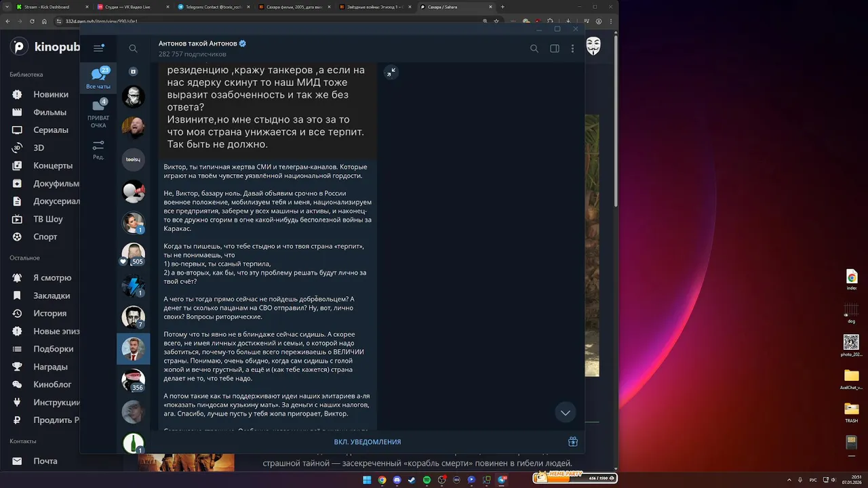Select the ПРИВАТ ОЧКА folder

pos(98,114)
